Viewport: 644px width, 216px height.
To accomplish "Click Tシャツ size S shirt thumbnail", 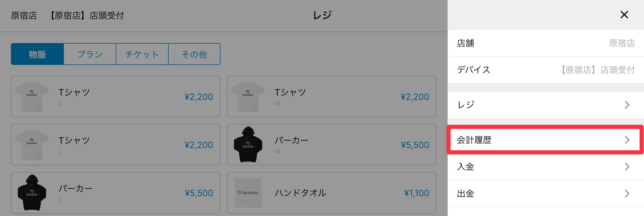I will [32, 97].
